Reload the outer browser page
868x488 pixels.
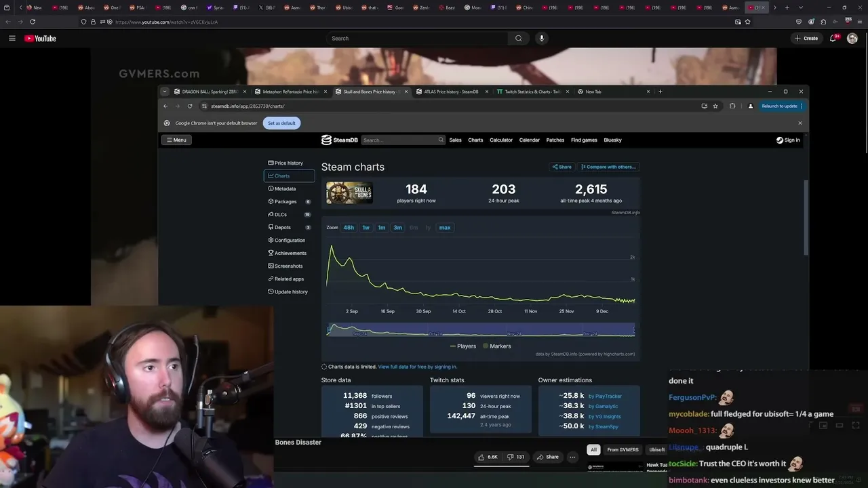[x=33, y=22]
